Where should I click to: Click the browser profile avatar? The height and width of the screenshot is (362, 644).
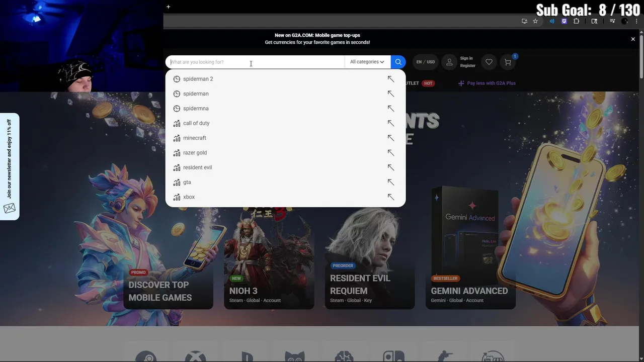point(624,21)
